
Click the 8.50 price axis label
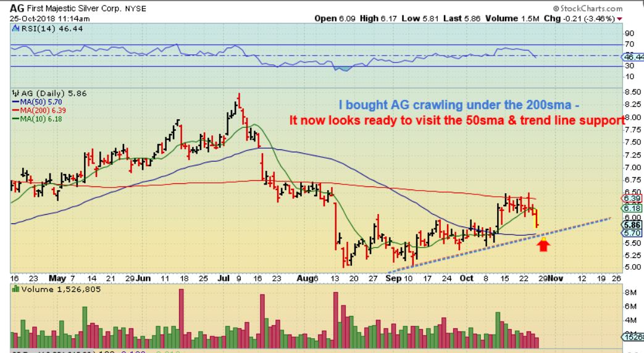(632, 92)
